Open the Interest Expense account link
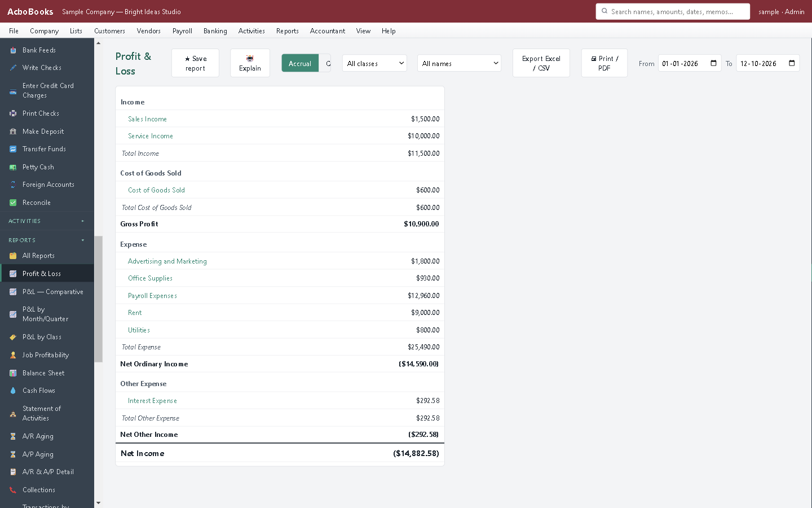 pos(152,401)
